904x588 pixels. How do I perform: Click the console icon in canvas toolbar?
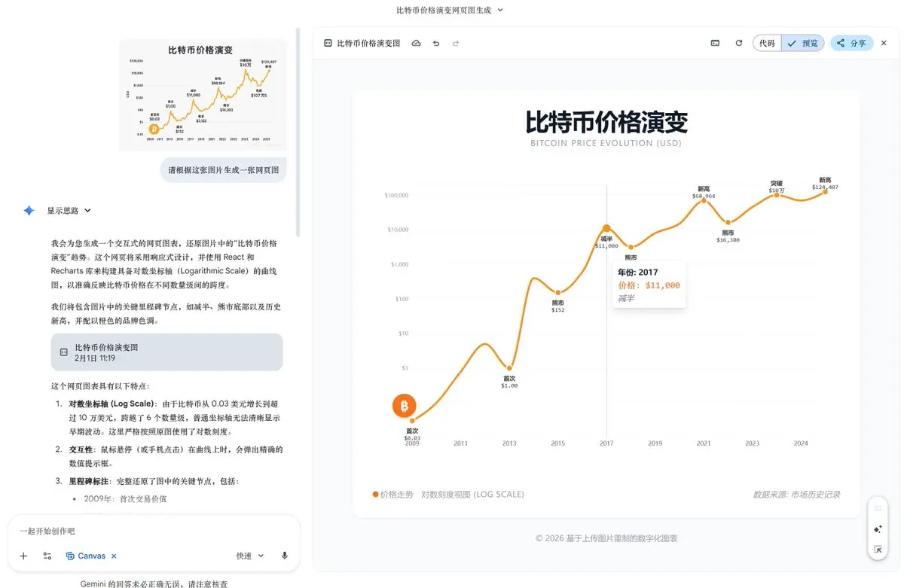715,43
